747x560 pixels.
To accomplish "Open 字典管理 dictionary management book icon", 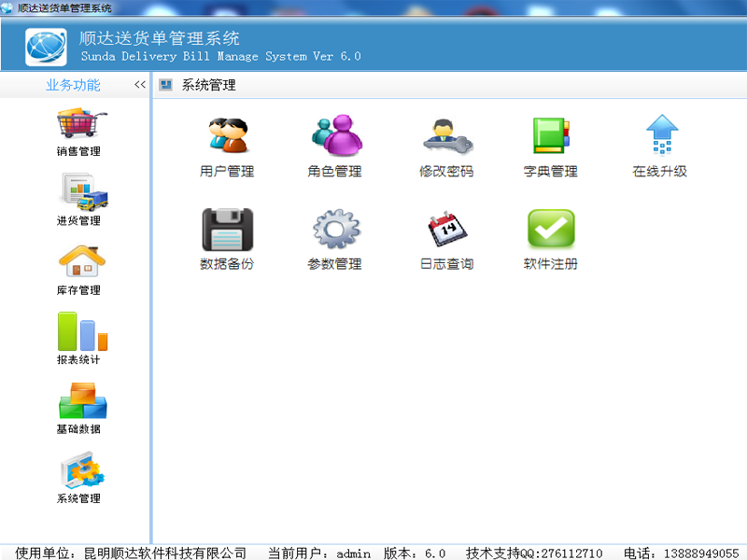I will (550, 136).
